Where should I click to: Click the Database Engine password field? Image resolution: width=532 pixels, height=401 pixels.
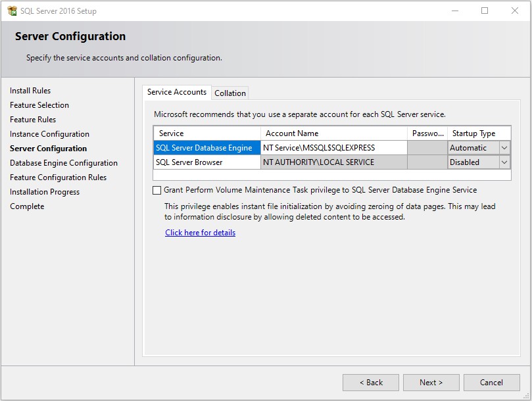point(427,148)
